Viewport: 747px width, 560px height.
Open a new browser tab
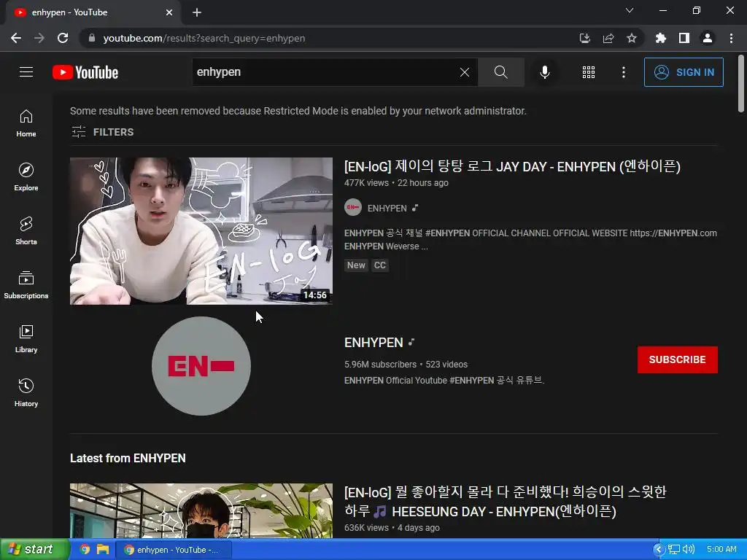tap(197, 12)
